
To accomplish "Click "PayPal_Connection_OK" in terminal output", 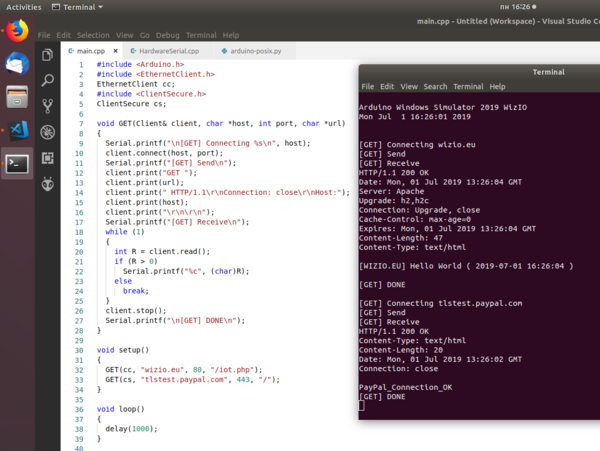I will click(x=405, y=388).
